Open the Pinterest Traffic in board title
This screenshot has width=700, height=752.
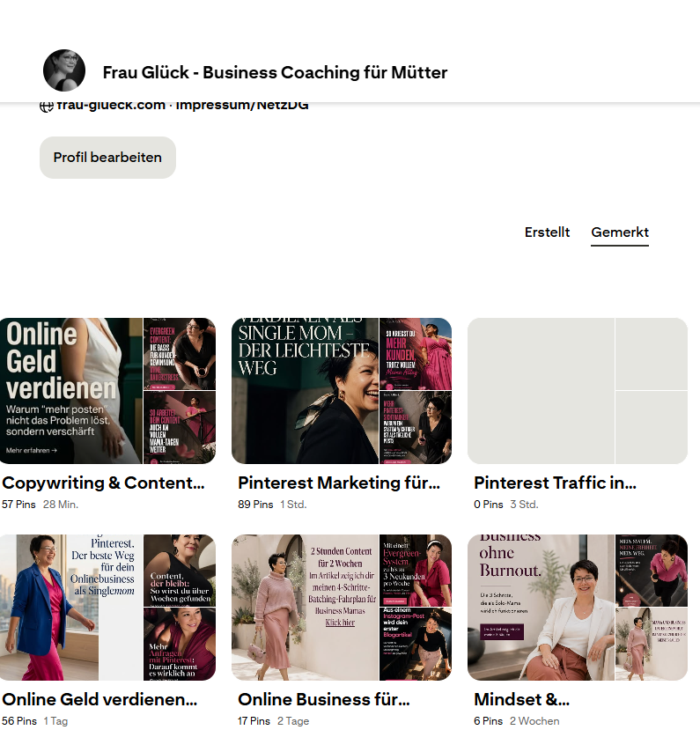point(556,483)
